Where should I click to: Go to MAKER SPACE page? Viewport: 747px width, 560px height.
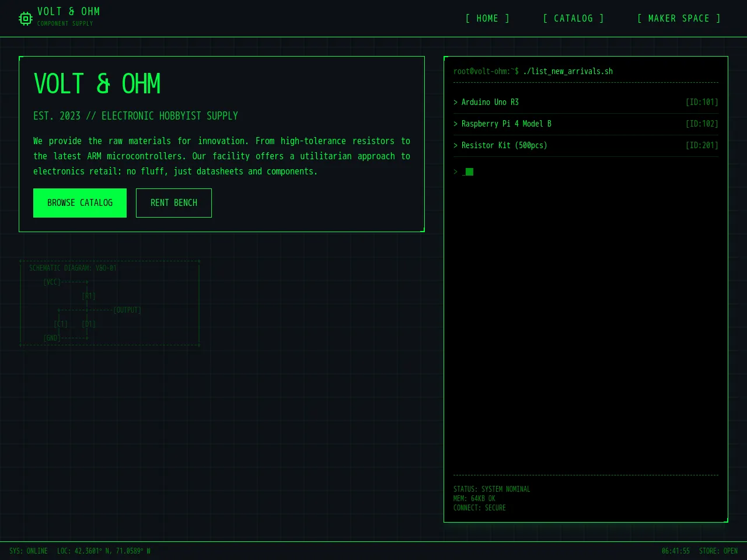click(679, 19)
